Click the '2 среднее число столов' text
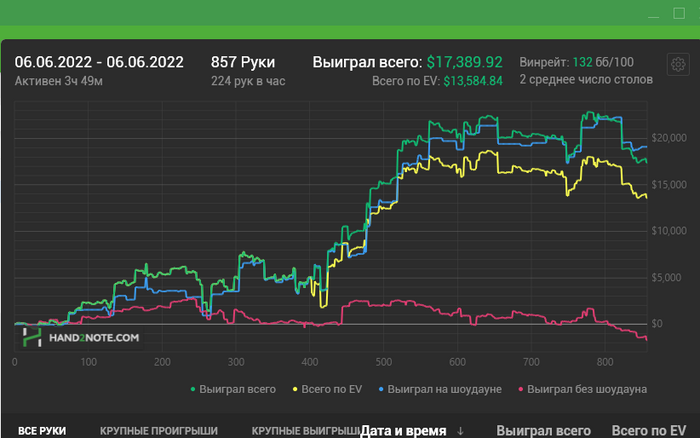Viewport: 700px width, 438px height. click(x=586, y=79)
